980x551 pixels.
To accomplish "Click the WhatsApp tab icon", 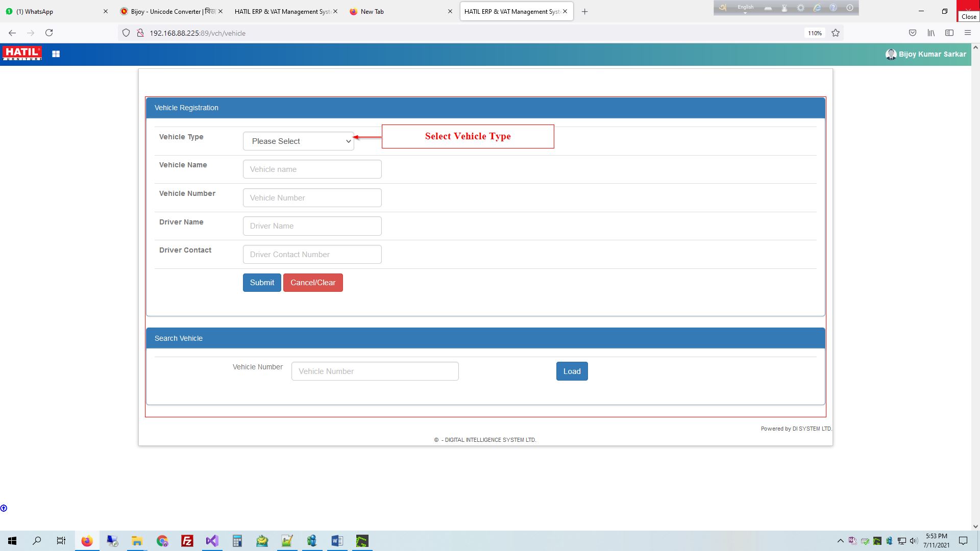I will tap(10, 11).
